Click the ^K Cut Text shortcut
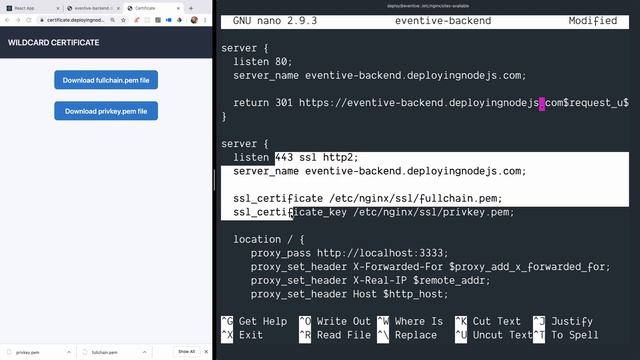Viewport: 640px width, 360px height. [x=488, y=322]
